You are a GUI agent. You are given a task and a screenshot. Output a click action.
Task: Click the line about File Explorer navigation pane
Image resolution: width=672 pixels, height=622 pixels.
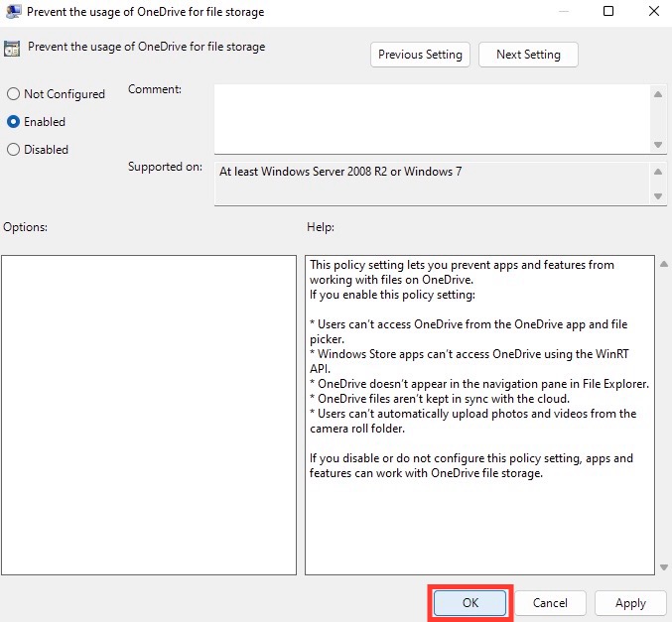(x=479, y=384)
